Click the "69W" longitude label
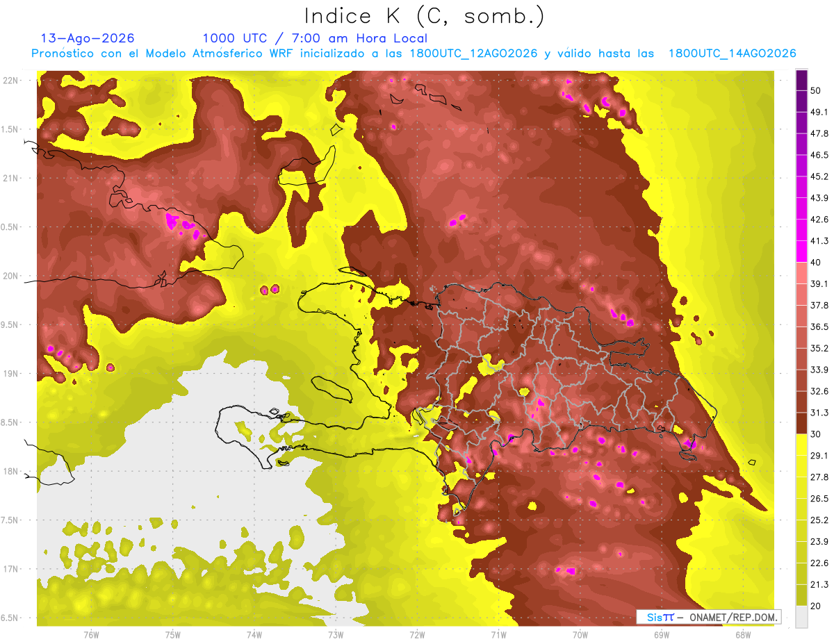 click(662, 634)
